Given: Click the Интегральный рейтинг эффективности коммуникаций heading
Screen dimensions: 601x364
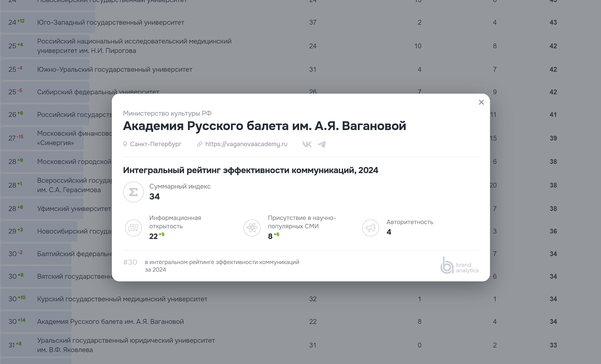Looking at the screenshot, I should click(x=250, y=170).
